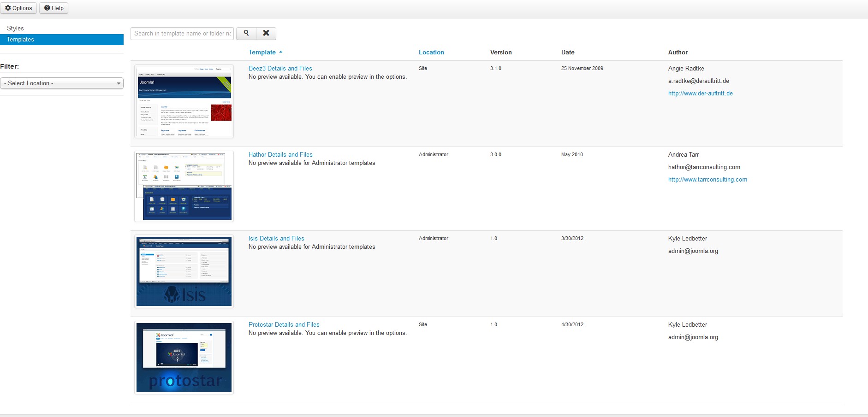Open the Help button
Image resolution: width=868 pixels, height=417 pixels.
coord(54,8)
